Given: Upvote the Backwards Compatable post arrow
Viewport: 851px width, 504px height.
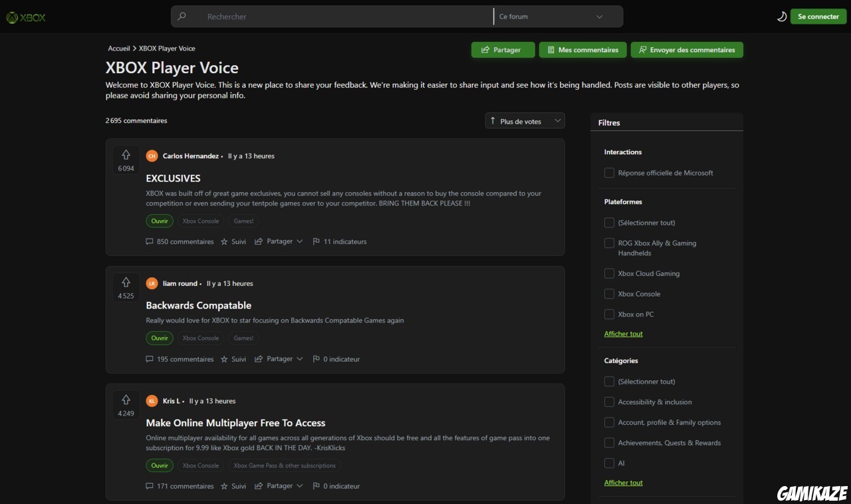Looking at the screenshot, I should [126, 283].
